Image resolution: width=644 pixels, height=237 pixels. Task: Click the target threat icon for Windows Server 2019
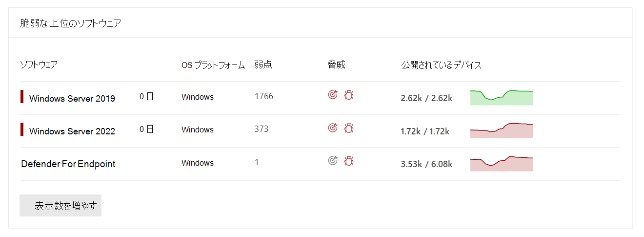point(333,95)
